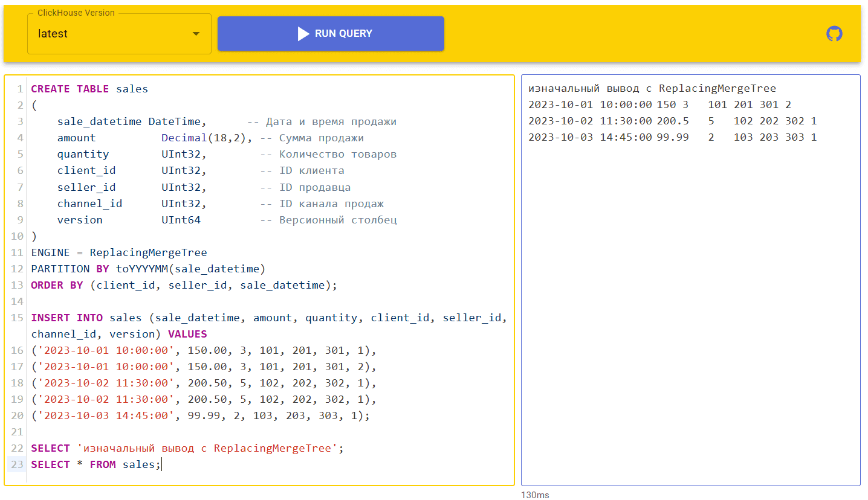Click the play triangle icon
Image resolution: width=868 pixels, height=500 pixels.
(303, 34)
